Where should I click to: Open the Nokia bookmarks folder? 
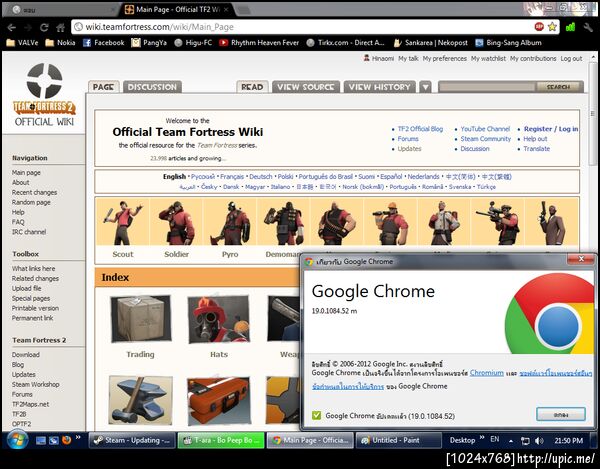pyautogui.click(x=60, y=42)
